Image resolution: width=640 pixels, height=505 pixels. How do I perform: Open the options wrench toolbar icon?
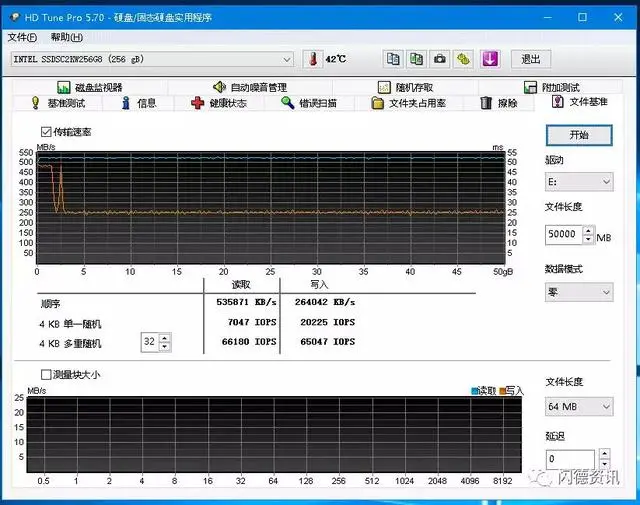tap(464, 59)
